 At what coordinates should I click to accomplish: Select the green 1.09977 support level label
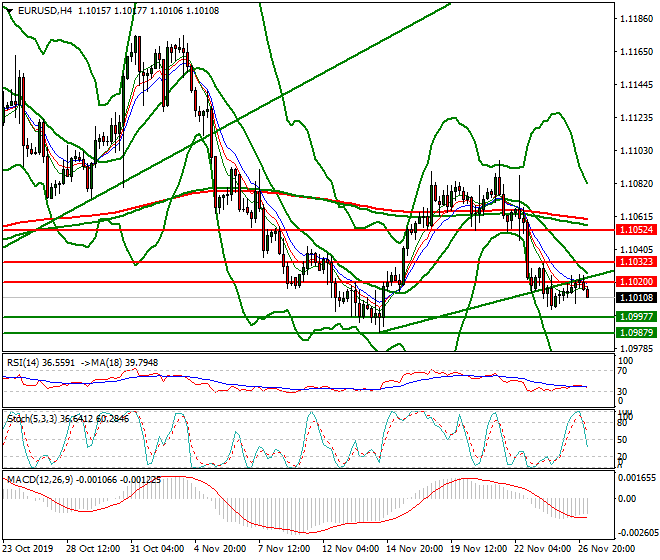[x=636, y=317]
